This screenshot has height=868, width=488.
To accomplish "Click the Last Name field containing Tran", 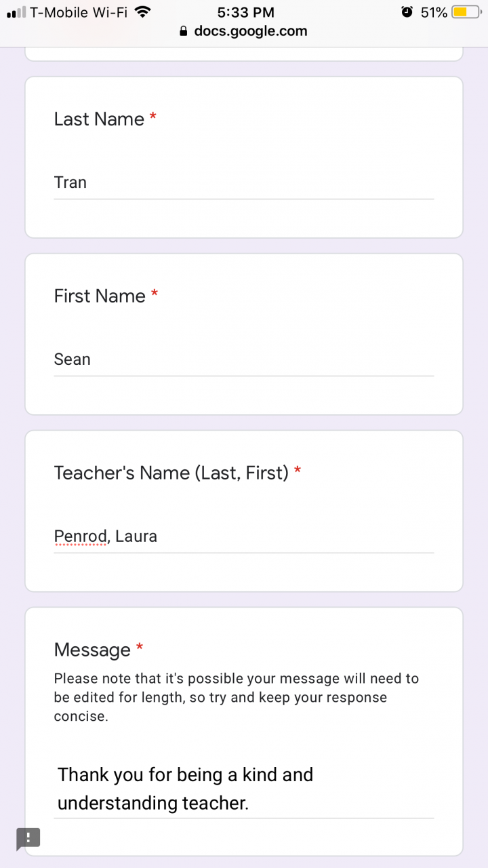I will (243, 183).
